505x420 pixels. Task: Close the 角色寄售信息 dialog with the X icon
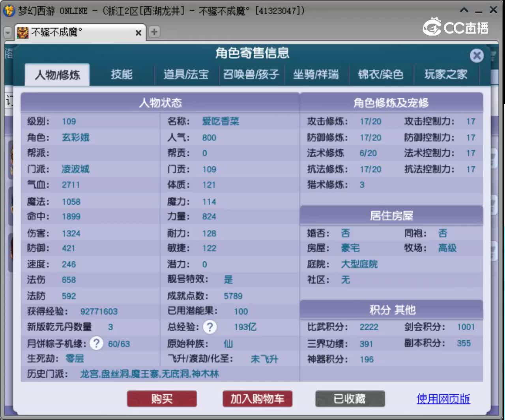pos(477,56)
